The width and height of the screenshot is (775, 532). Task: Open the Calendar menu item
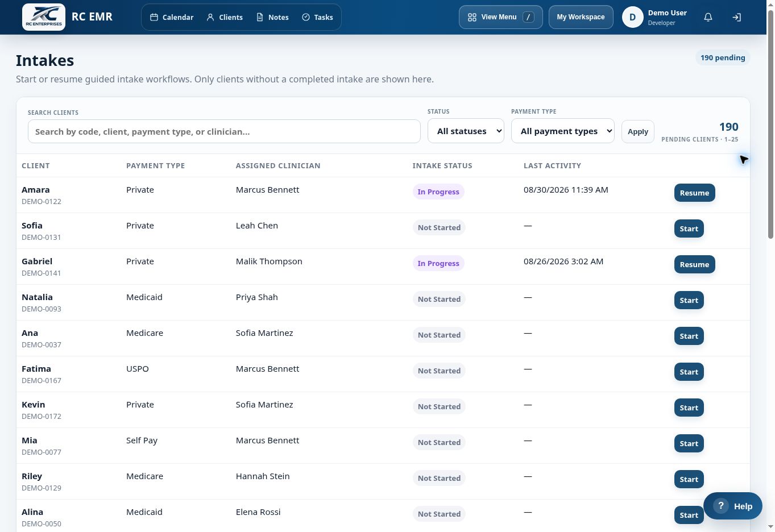pyautogui.click(x=172, y=17)
